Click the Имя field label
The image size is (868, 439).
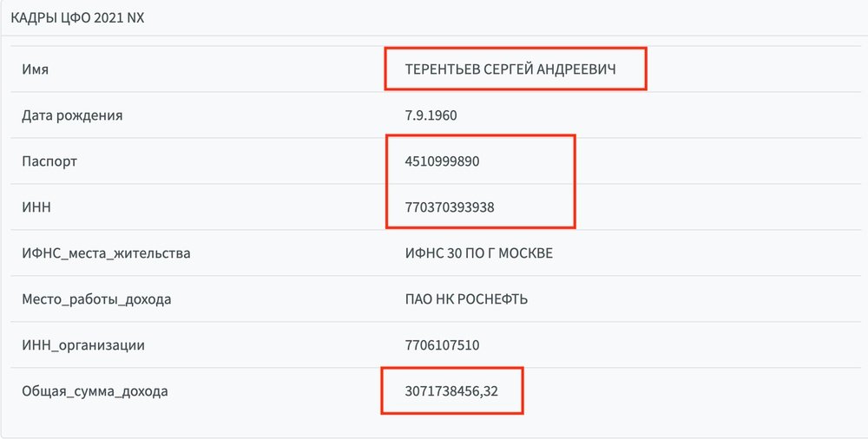click(x=35, y=69)
